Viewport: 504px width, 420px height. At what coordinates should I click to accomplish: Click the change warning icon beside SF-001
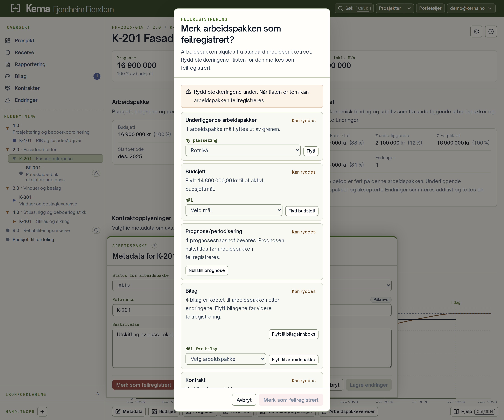coord(96,173)
